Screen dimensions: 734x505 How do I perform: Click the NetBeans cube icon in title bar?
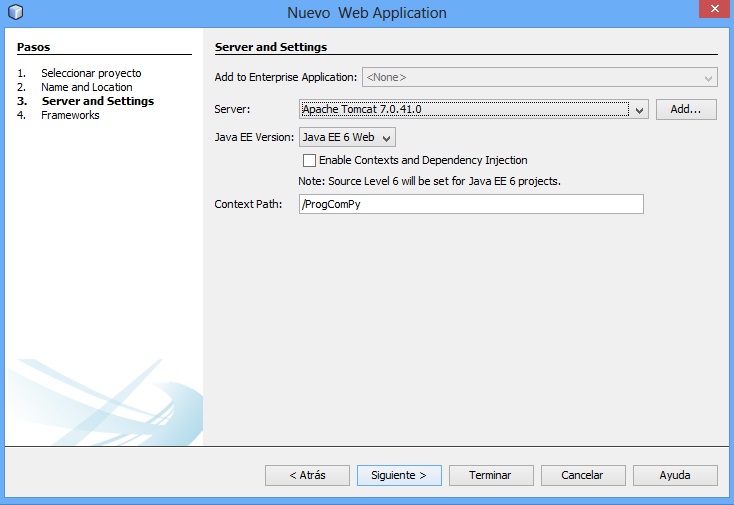(15, 12)
